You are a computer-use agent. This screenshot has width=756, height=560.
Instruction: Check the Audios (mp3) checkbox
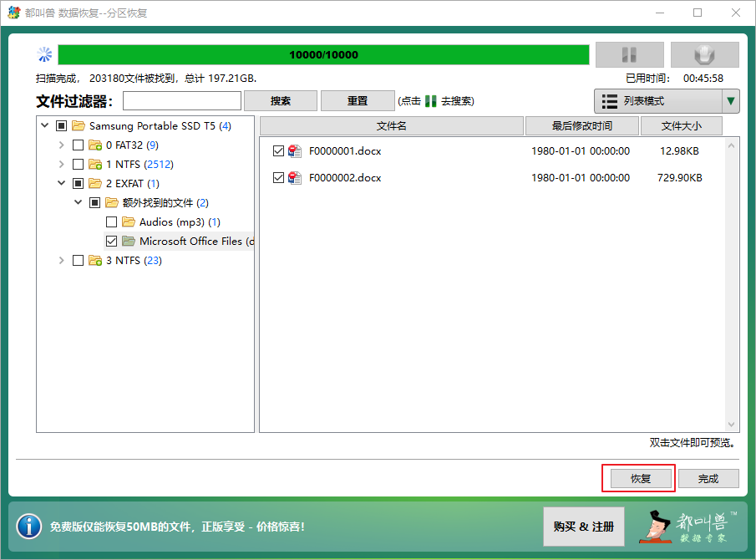pos(111,222)
